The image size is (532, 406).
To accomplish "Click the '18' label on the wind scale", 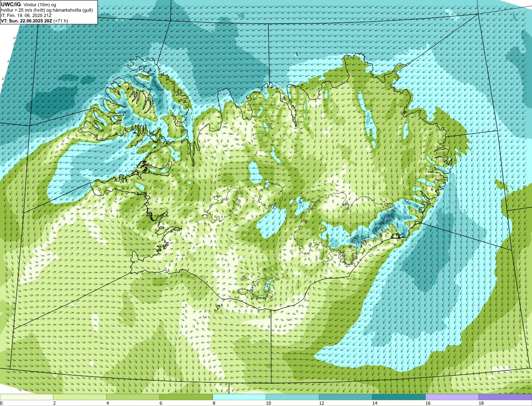I will 481,403.
